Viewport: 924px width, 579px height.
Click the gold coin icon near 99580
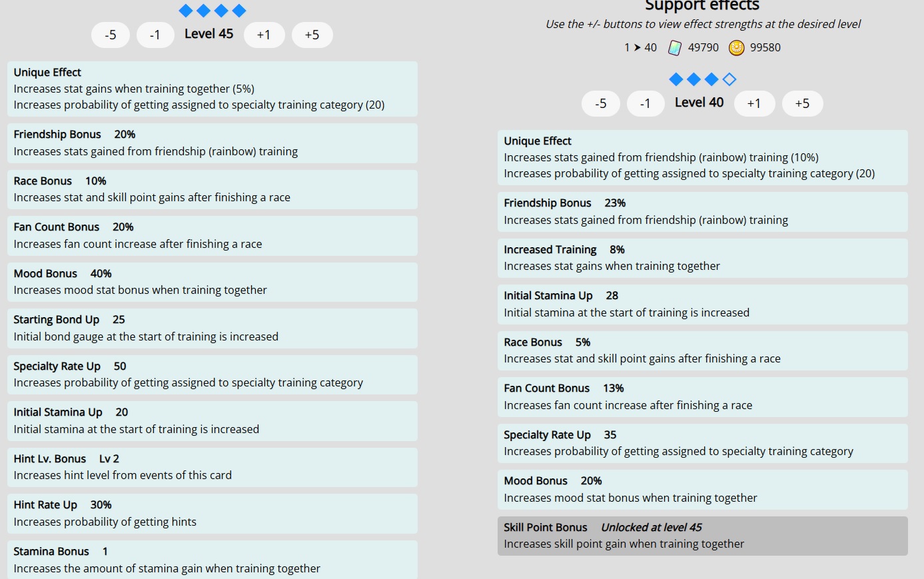pos(736,47)
